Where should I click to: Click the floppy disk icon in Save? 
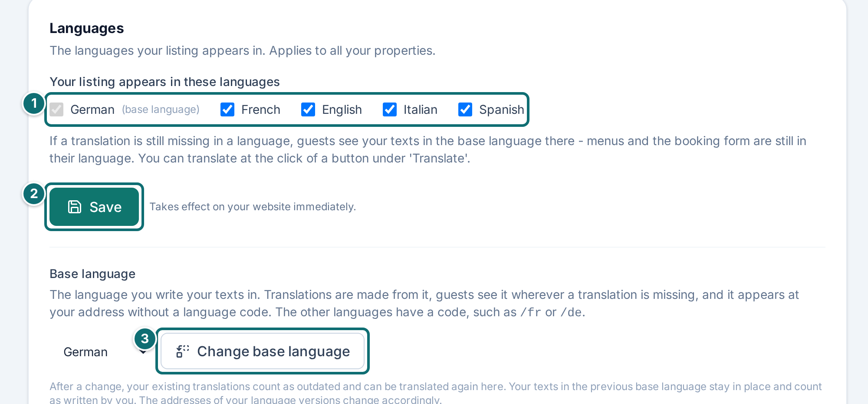click(x=75, y=207)
